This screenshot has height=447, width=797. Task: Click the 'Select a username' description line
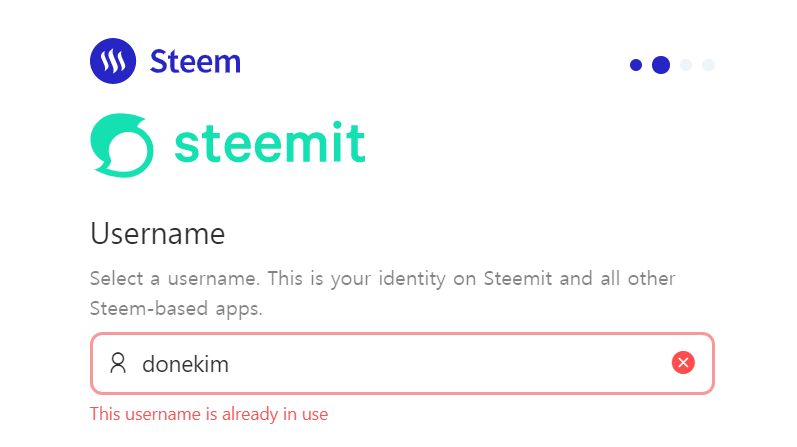(x=383, y=279)
